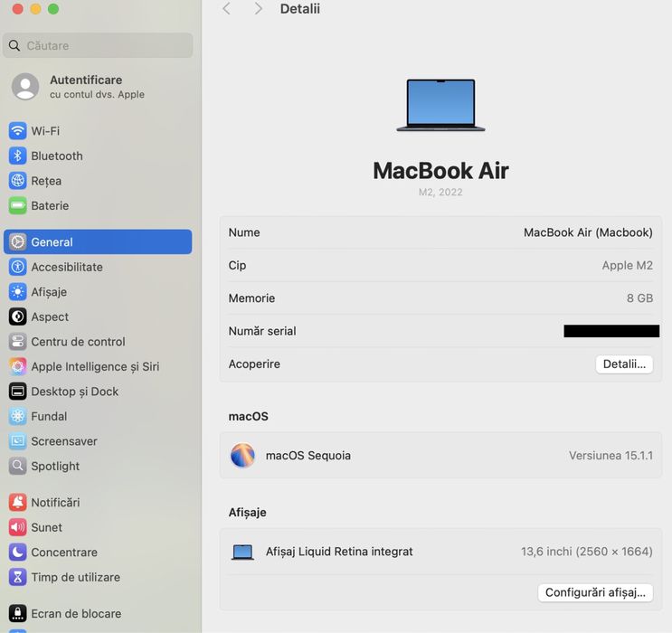
Task: Click the computer name MacBook Air (Macbook)
Action: coord(588,232)
